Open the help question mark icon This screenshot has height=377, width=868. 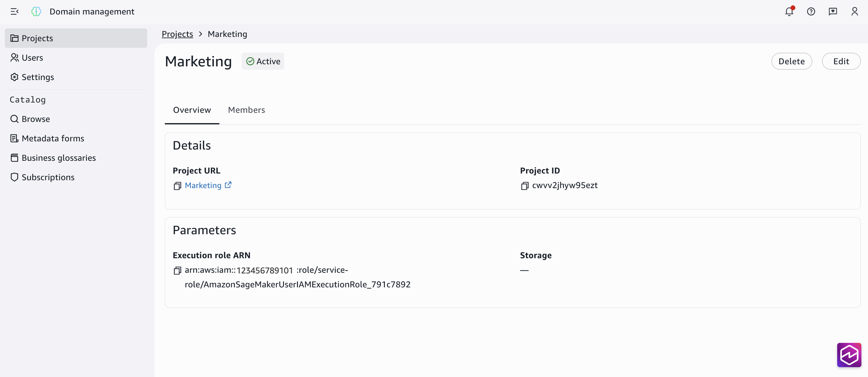[x=811, y=12]
